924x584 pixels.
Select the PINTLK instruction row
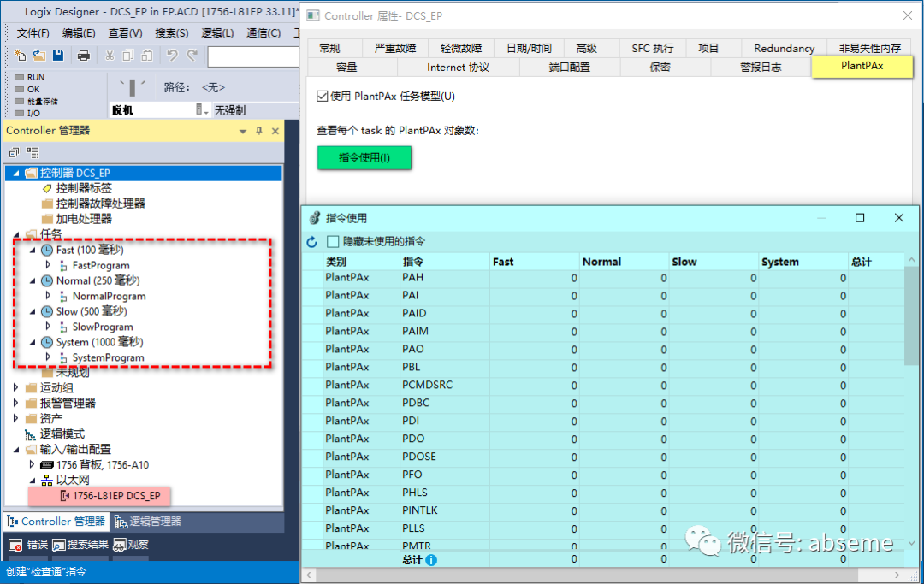click(603, 510)
